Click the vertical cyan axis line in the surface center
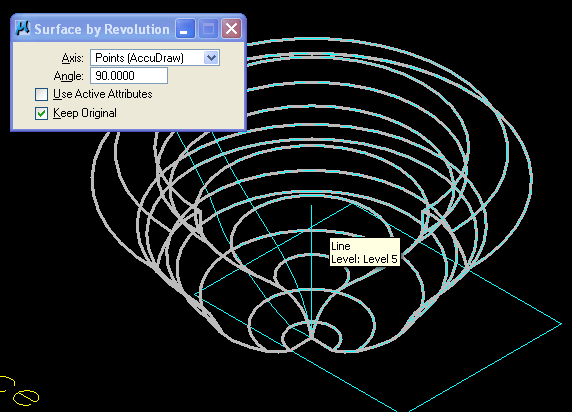This screenshot has height=412, width=572. (311, 270)
